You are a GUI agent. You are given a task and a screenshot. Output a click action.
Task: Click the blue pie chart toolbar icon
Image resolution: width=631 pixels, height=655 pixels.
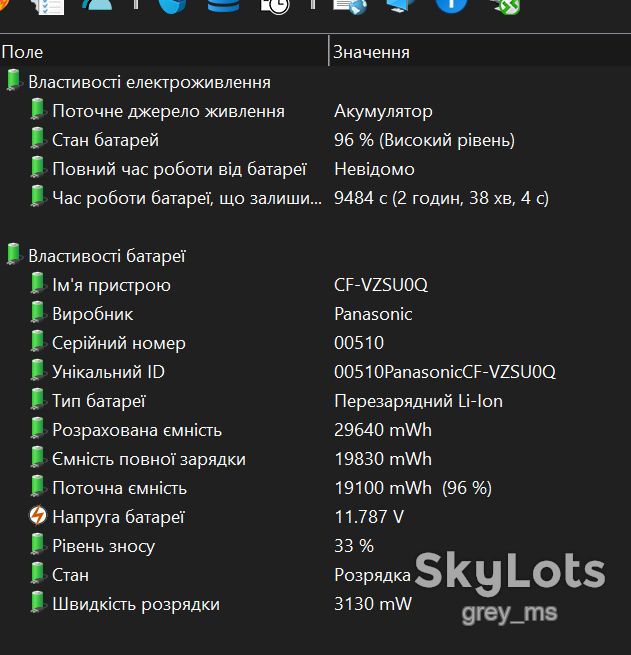(172, 6)
